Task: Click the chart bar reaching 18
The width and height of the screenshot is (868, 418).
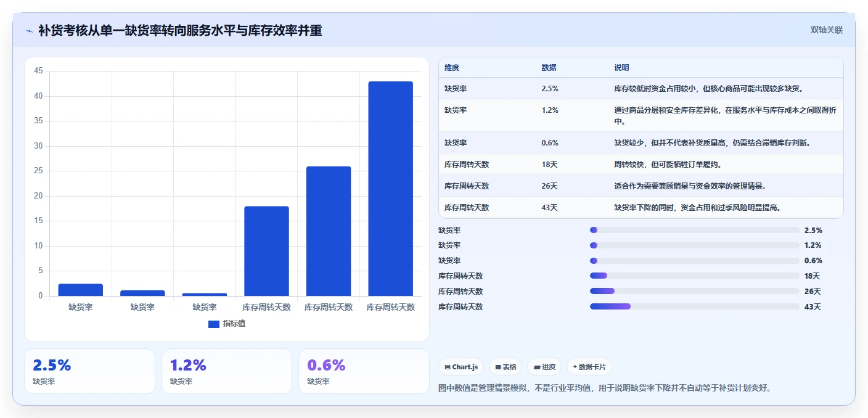Action: (x=266, y=251)
